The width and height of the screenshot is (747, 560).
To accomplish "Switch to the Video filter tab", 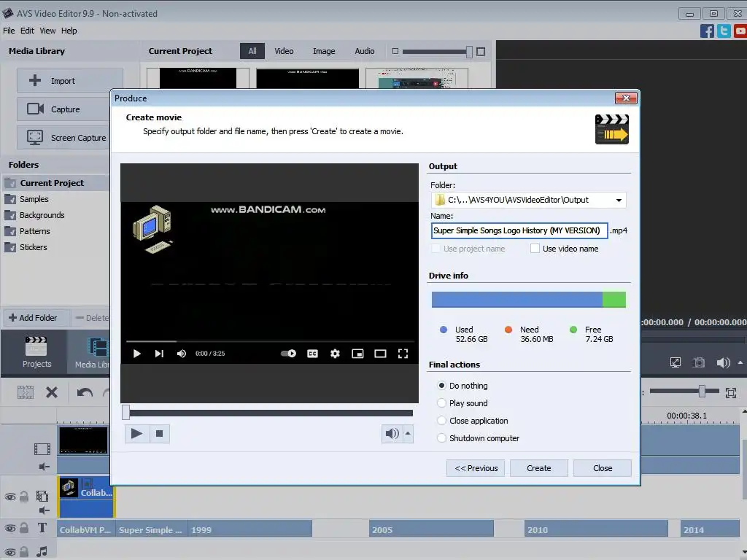I will tap(284, 51).
